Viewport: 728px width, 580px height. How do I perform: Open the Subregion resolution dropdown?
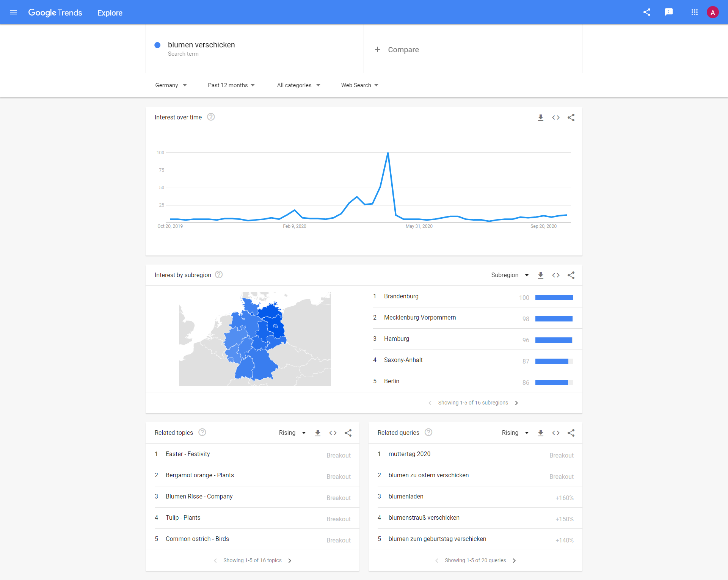(x=510, y=275)
